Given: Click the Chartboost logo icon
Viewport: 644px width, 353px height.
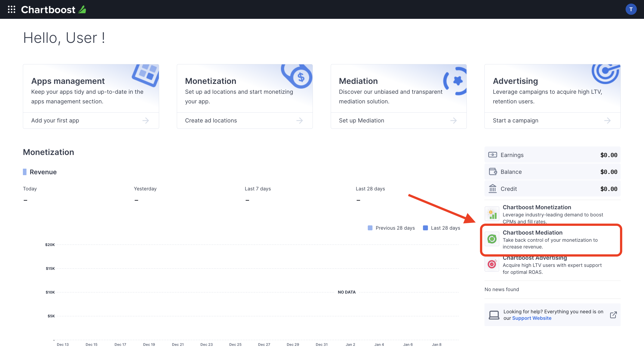Looking at the screenshot, I should click(x=83, y=9).
